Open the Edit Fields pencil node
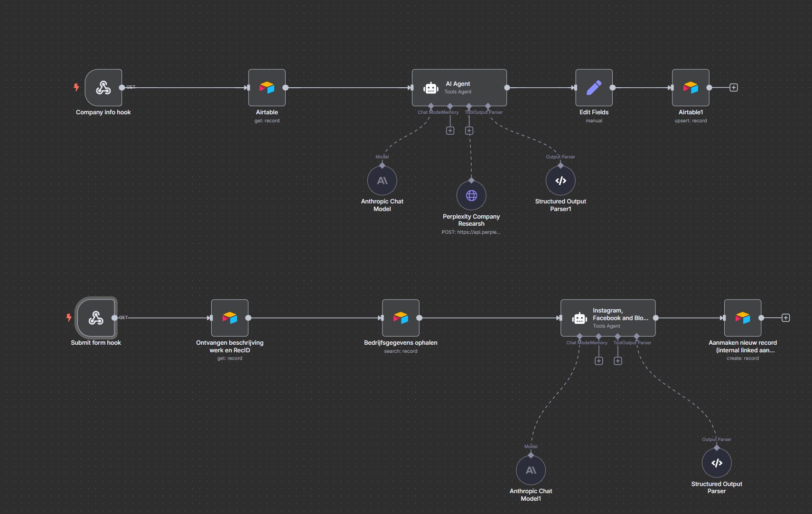The image size is (812, 514). (x=594, y=88)
